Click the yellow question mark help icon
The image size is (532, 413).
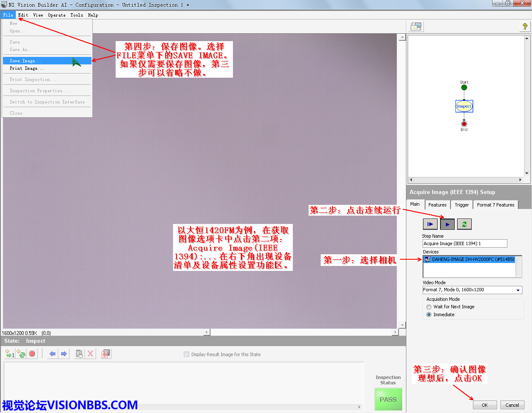coord(525,27)
